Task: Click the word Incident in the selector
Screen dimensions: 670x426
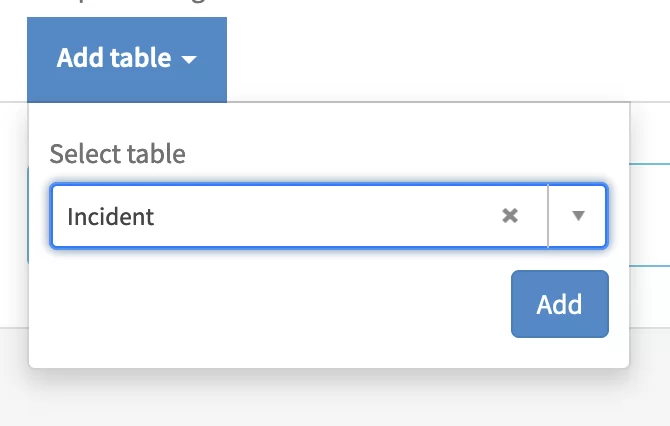Action: pos(111,215)
